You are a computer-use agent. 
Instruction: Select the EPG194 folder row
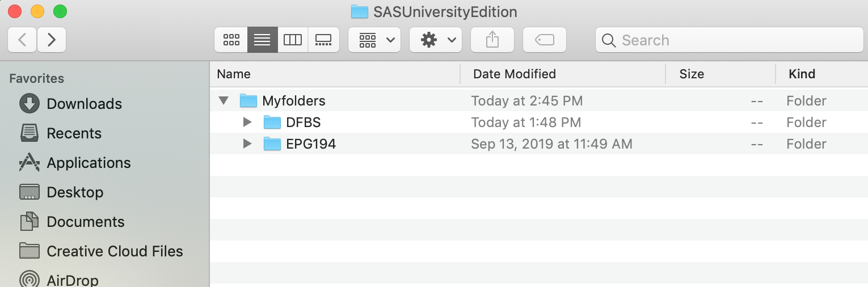click(311, 144)
